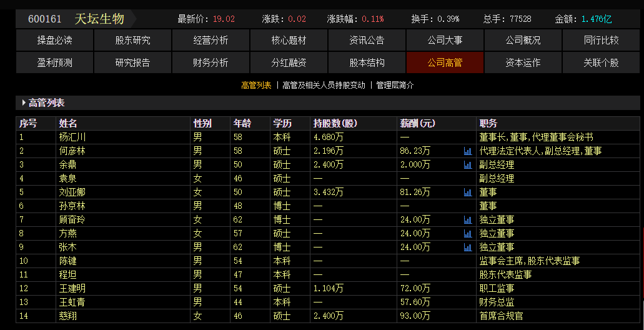Jump to 高管及相关人员持股变动 section
Screen dimensions: 644x330
(324, 86)
